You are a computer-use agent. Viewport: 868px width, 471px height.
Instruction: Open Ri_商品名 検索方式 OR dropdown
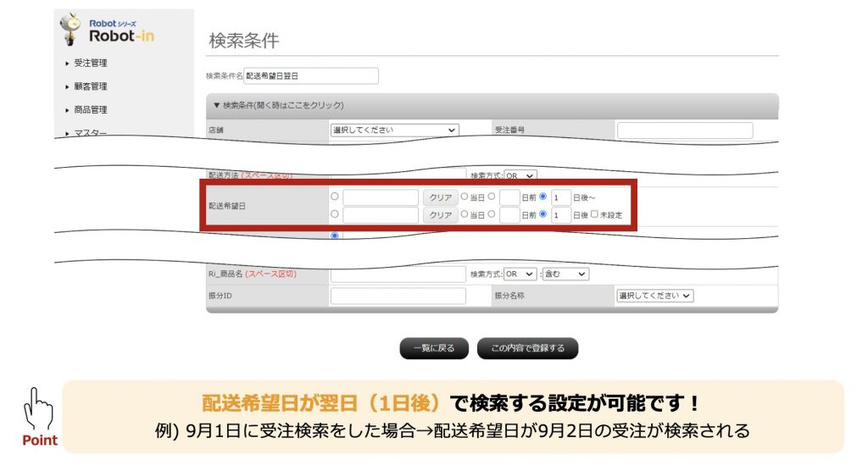point(520,274)
